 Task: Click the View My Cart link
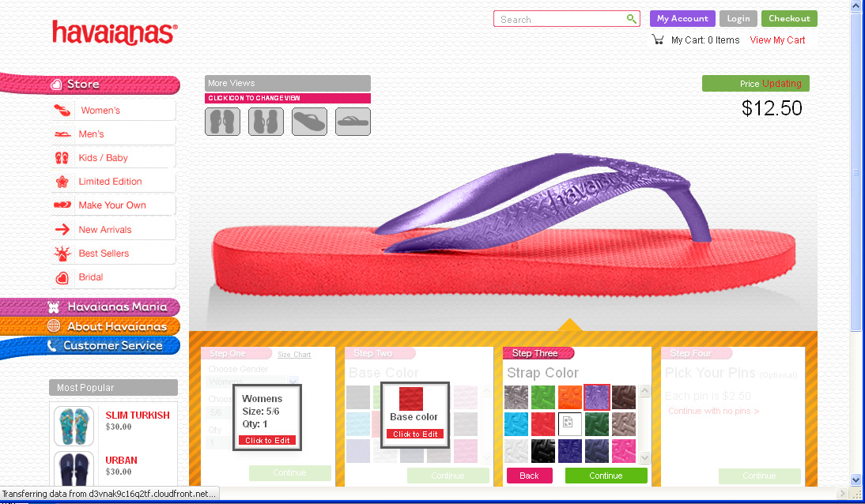pyautogui.click(x=777, y=40)
